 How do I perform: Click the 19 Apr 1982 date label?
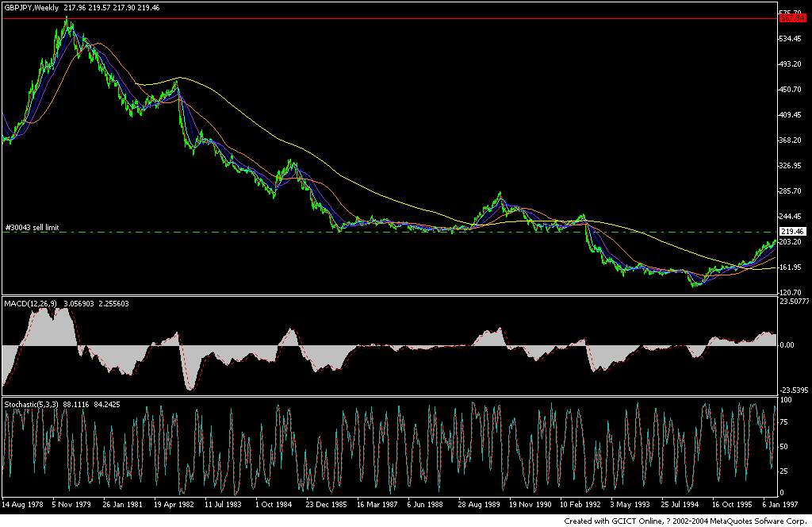pyautogui.click(x=174, y=504)
